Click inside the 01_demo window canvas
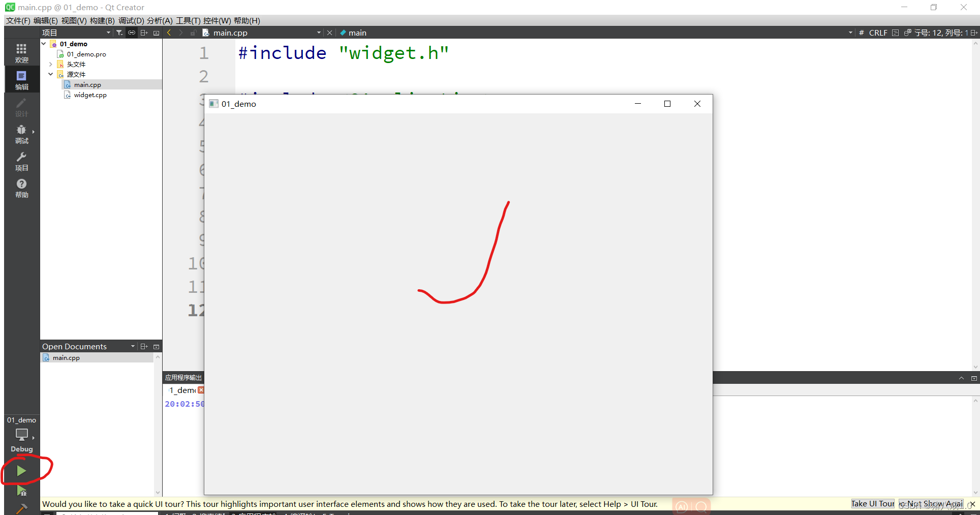 coord(458,304)
